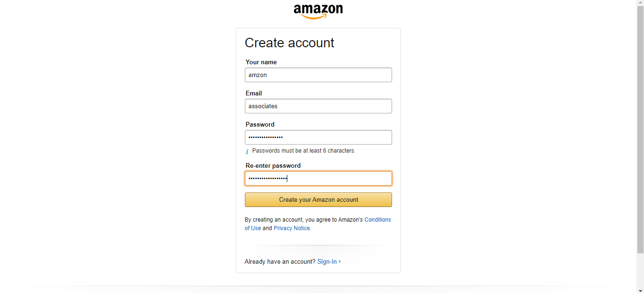Click the arrow icon next to Sign-In

[339, 261]
